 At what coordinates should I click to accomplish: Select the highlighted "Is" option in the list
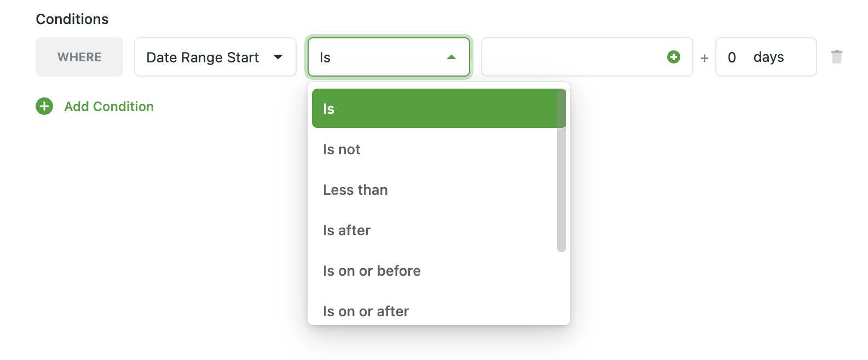pyautogui.click(x=432, y=108)
